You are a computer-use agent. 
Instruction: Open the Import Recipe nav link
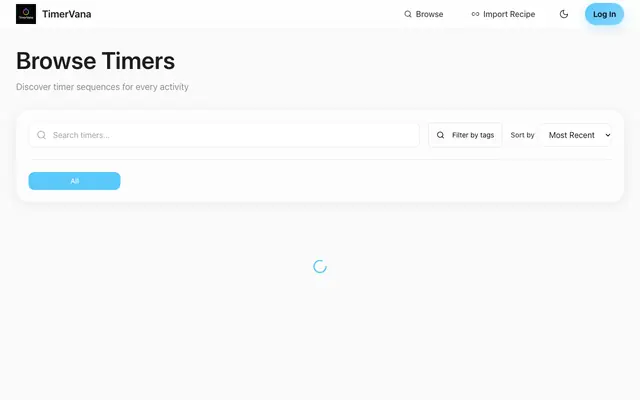[503, 14]
